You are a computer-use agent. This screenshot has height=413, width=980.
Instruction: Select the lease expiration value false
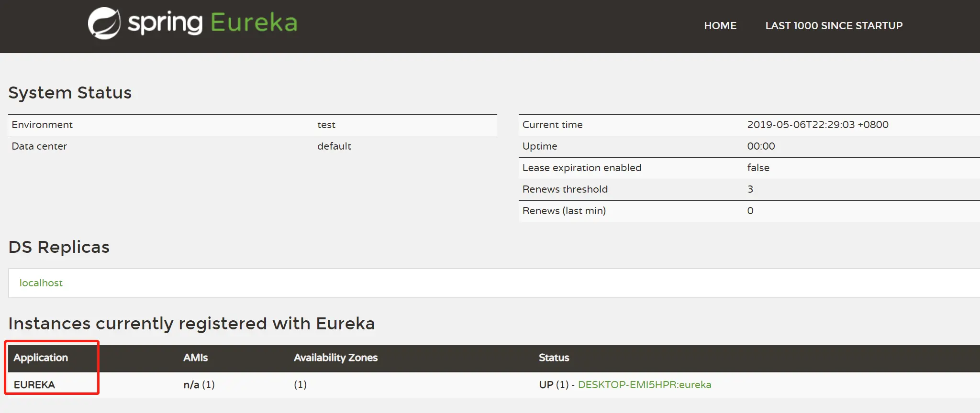(758, 168)
